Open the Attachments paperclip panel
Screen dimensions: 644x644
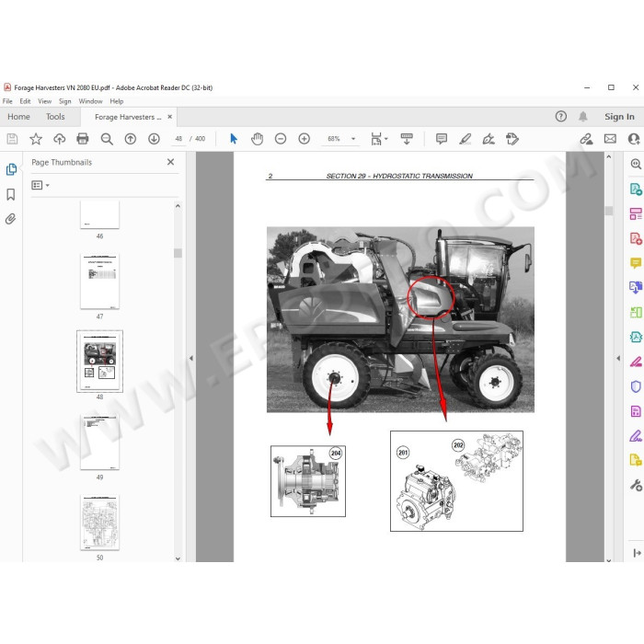click(x=11, y=219)
